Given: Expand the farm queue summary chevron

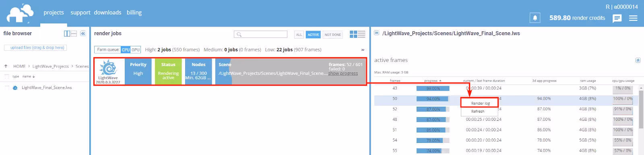Looking at the screenshot, I should pyautogui.click(x=363, y=50).
